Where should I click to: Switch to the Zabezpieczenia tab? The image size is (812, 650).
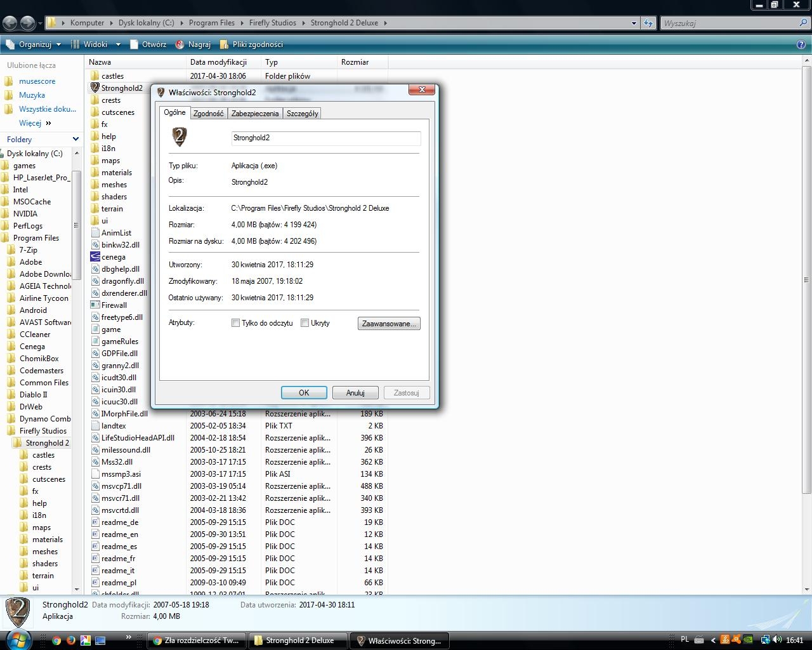tap(255, 114)
